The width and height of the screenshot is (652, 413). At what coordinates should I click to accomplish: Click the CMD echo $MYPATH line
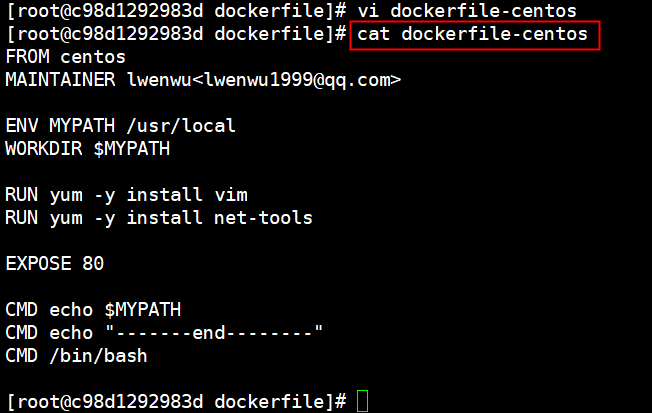pyautogui.click(x=94, y=310)
